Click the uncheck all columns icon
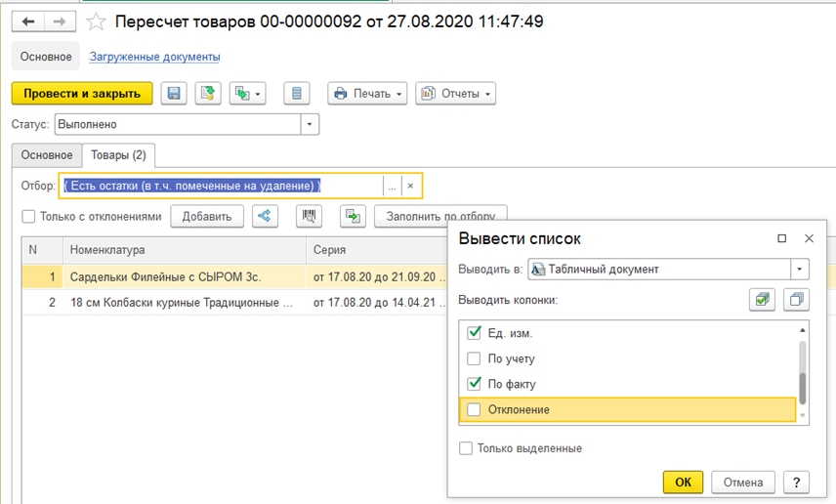This screenshot has width=836, height=504. click(x=796, y=300)
